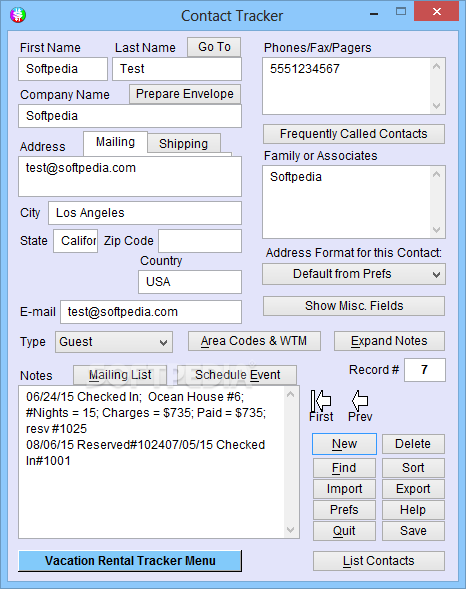The image size is (466, 589).
Task: Open Area Codes & WTM
Action: pyautogui.click(x=254, y=341)
